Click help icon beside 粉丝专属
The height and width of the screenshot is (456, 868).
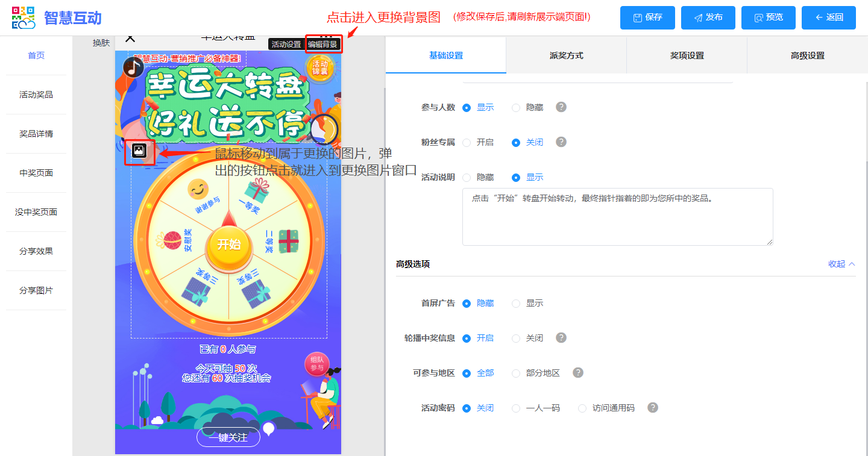pos(561,142)
